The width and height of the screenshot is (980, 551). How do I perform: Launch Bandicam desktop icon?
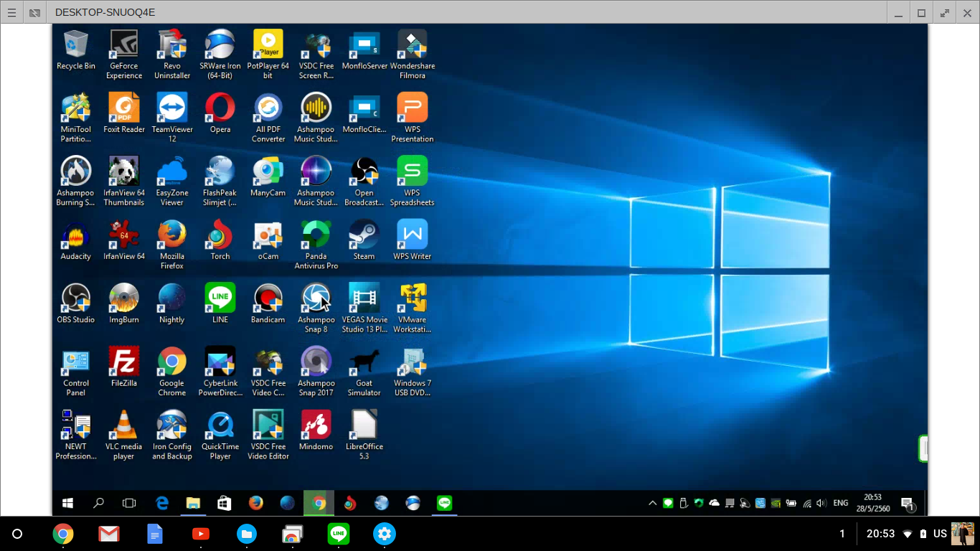268,303
